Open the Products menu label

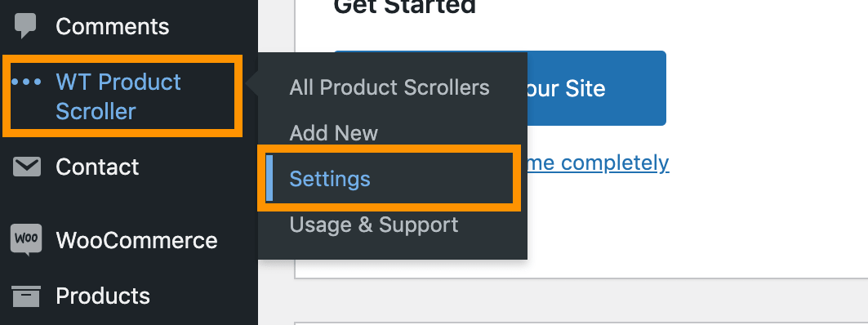[x=103, y=296]
